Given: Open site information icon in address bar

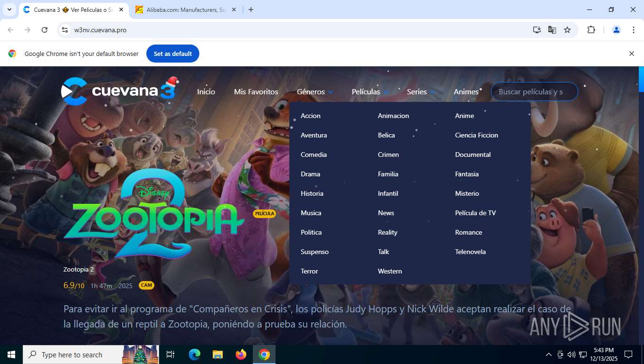Looking at the screenshot, I should tap(65, 30).
